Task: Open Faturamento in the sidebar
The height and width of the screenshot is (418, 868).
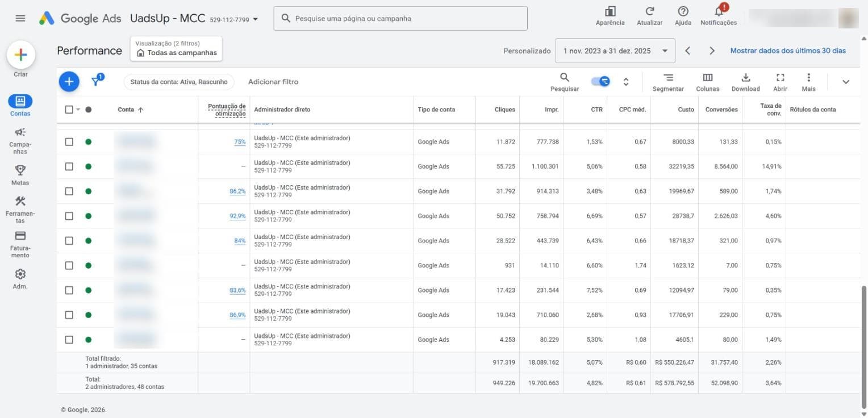Action: [20, 244]
